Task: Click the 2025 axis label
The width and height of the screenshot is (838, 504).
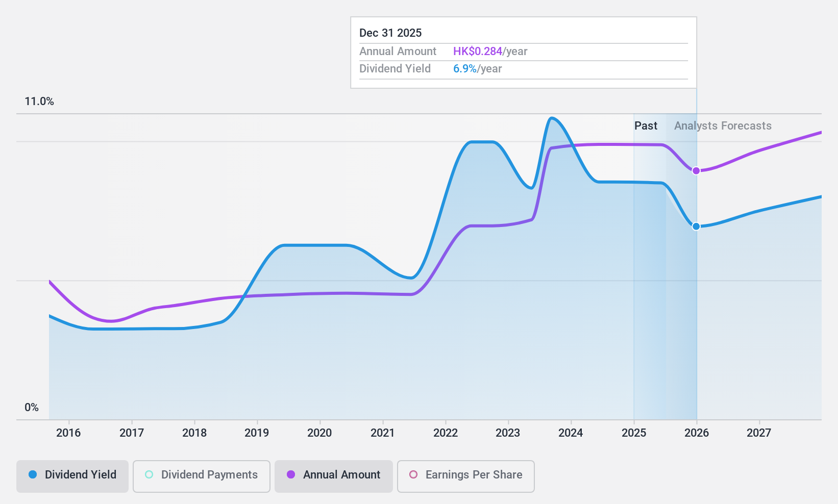Action: pyautogui.click(x=634, y=433)
